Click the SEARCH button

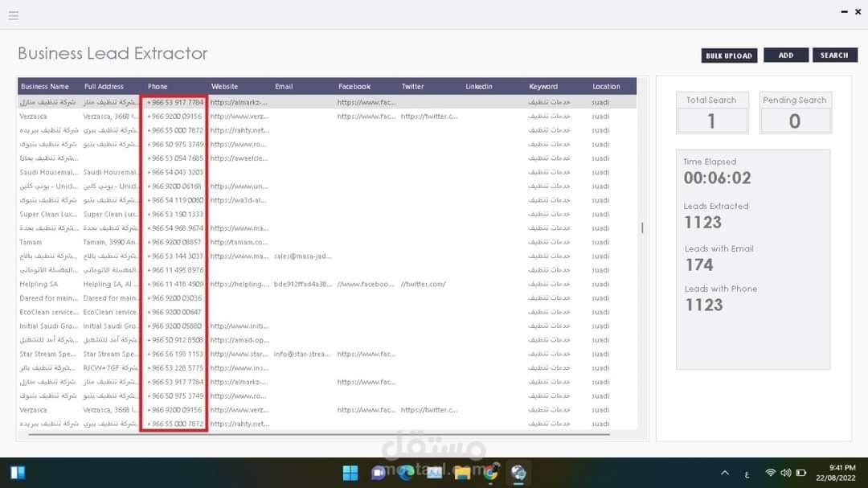pos(835,55)
